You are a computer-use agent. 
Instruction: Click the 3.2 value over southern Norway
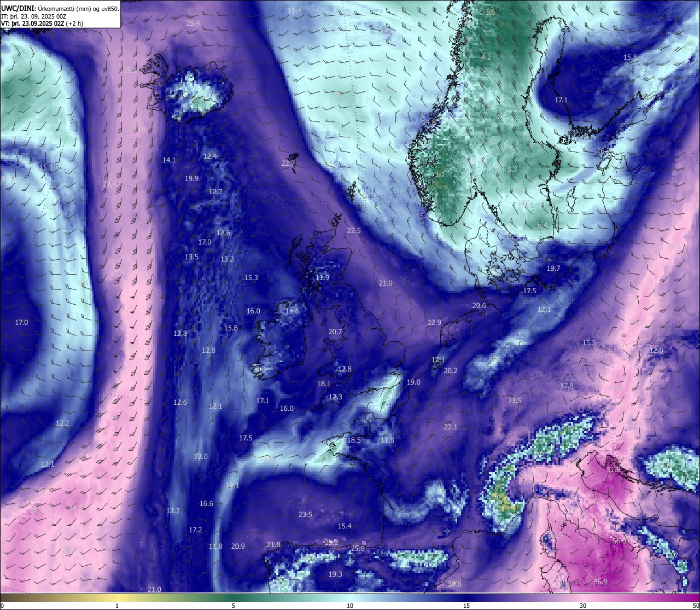click(439, 175)
